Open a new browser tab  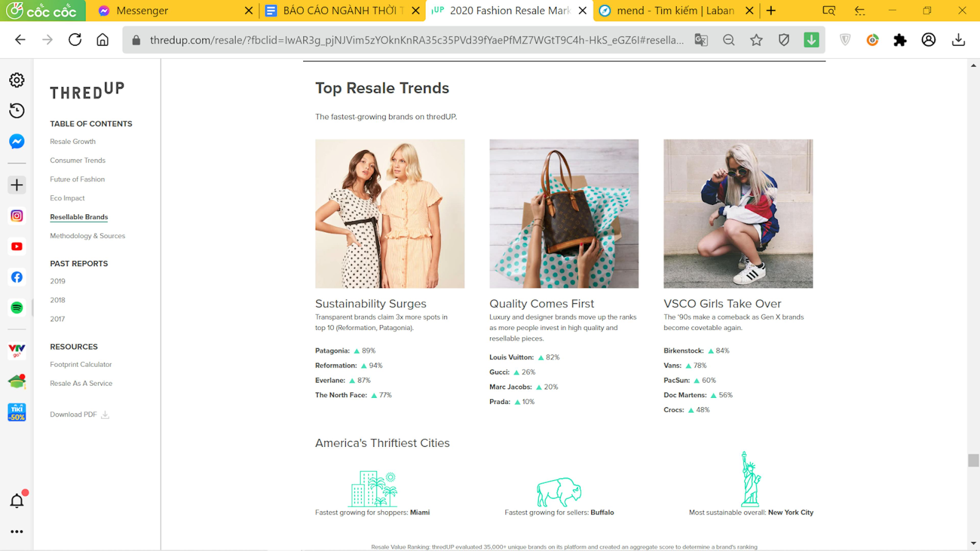click(771, 11)
